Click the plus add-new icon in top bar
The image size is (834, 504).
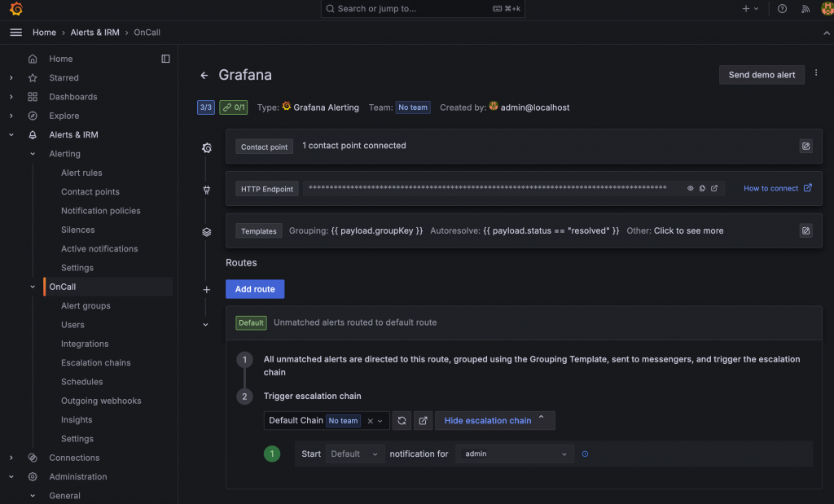[x=746, y=8]
